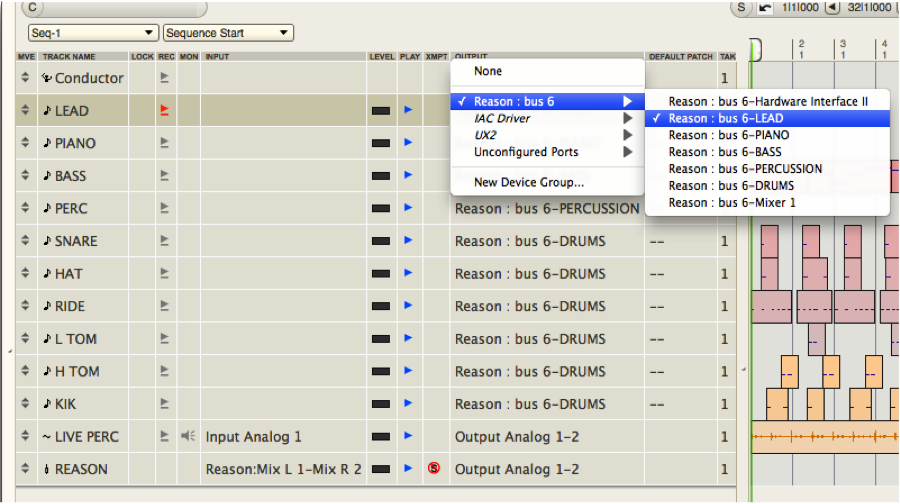Click the audio waveform icon beside LIVE PERC

click(x=46, y=437)
